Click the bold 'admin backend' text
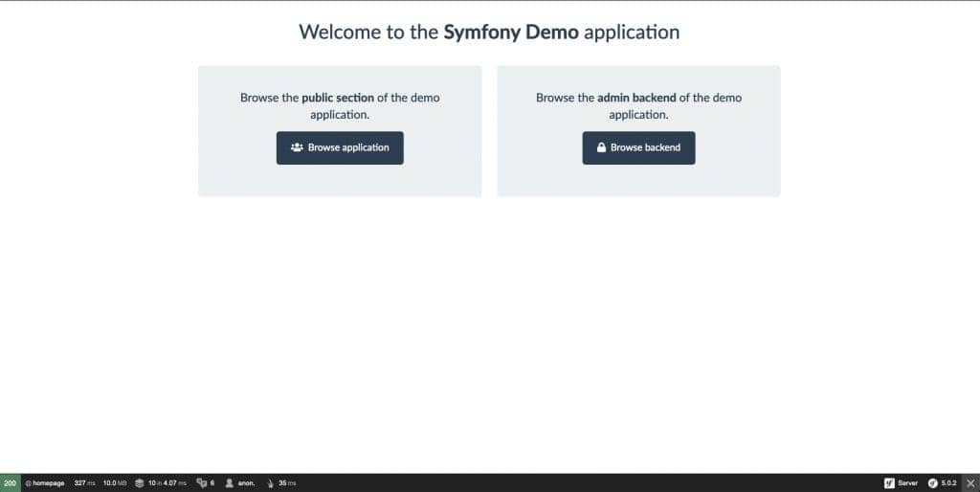The image size is (980, 492). tap(636, 98)
